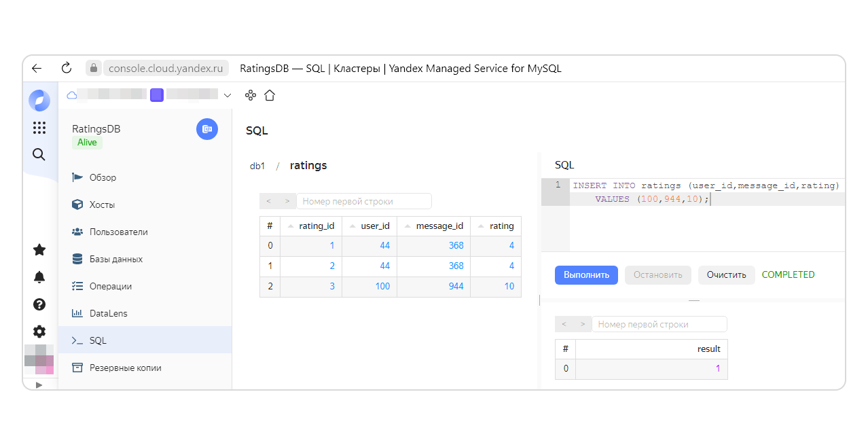The width and height of the screenshot is (868, 445).
Task: Sort table by rating_id column
Action: 311,226
